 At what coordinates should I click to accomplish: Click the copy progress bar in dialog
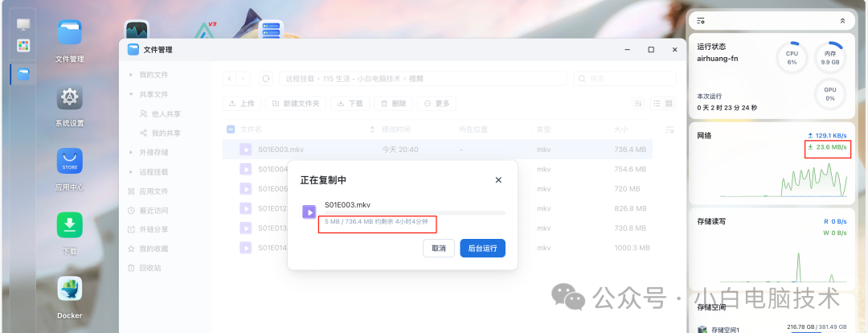415,213
